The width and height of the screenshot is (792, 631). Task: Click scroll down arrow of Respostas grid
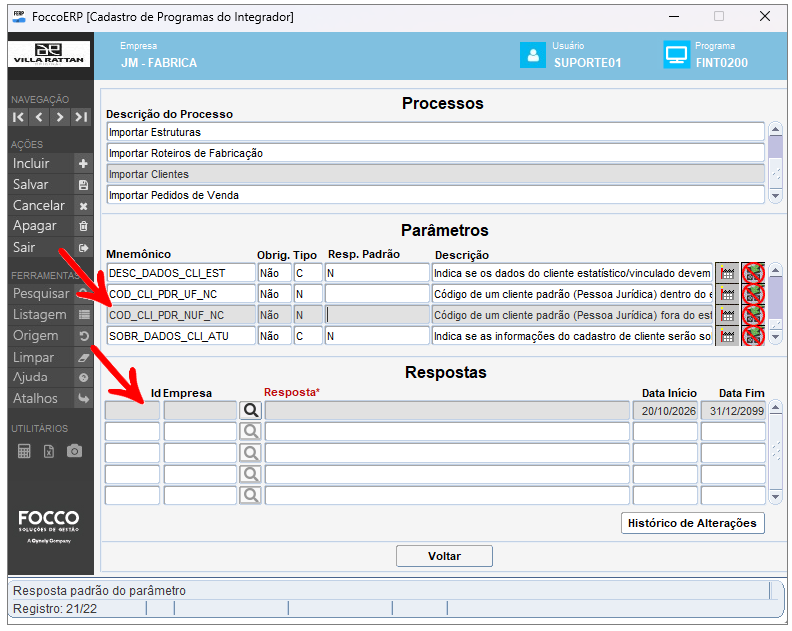coord(775,497)
